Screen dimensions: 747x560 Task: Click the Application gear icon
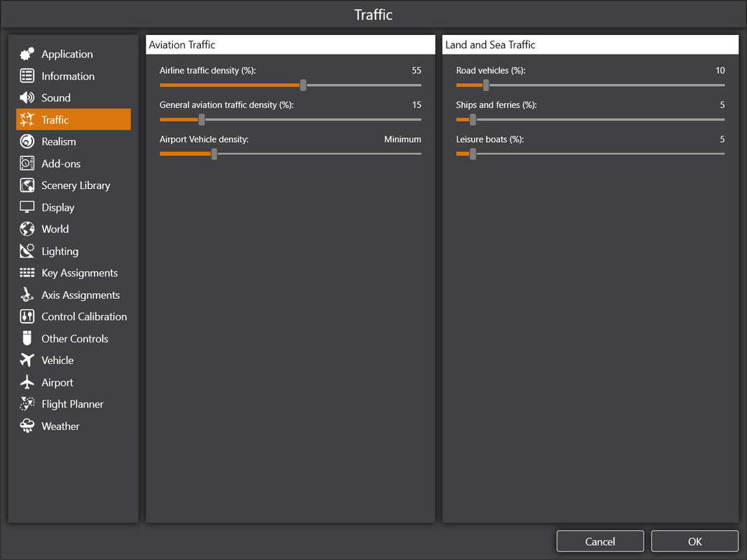click(27, 54)
